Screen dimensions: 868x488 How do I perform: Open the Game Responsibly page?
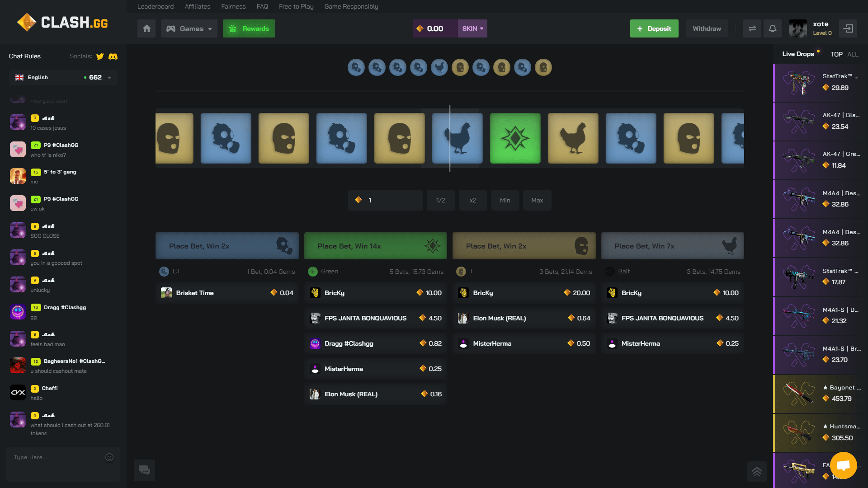click(351, 6)
